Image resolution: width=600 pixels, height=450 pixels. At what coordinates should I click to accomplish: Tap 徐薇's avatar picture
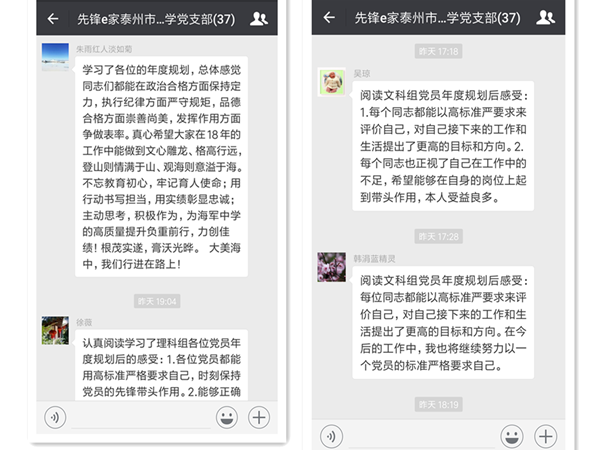point(55,330)
